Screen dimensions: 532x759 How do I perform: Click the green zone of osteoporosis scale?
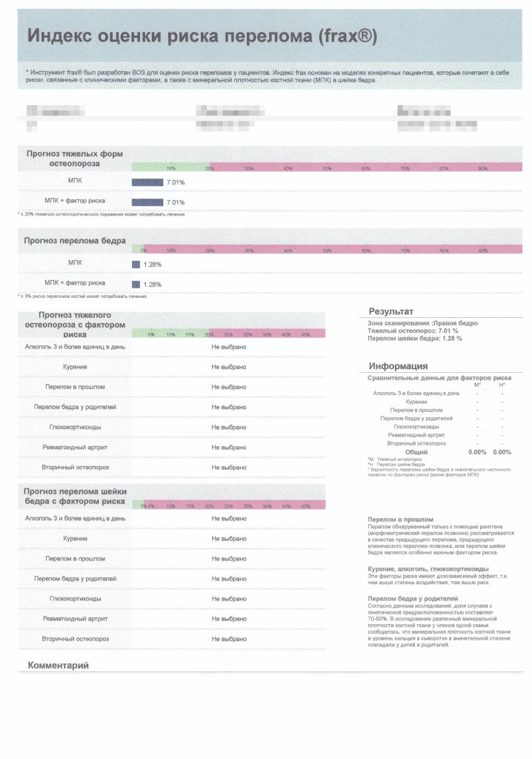tap(170, 167)
